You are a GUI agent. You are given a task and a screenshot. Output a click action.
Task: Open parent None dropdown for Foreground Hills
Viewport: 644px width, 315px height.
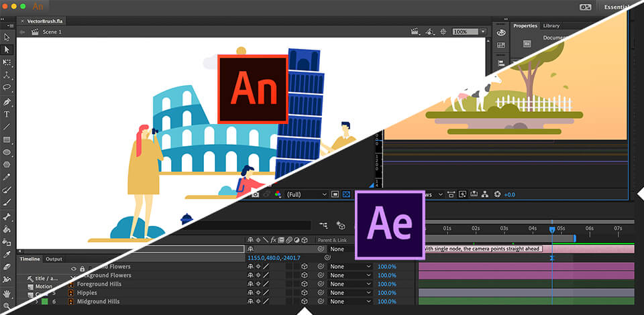coord(350,283)
